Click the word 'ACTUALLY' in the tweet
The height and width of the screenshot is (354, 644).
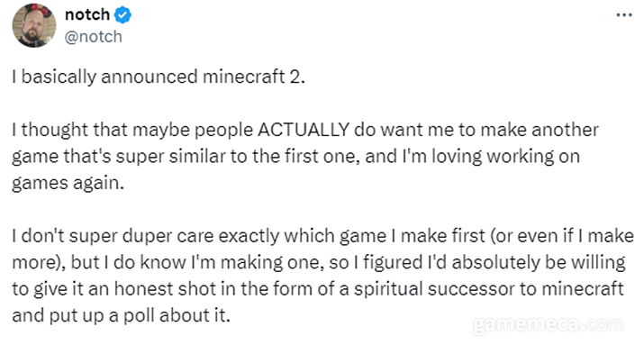[x=304, y=130]
